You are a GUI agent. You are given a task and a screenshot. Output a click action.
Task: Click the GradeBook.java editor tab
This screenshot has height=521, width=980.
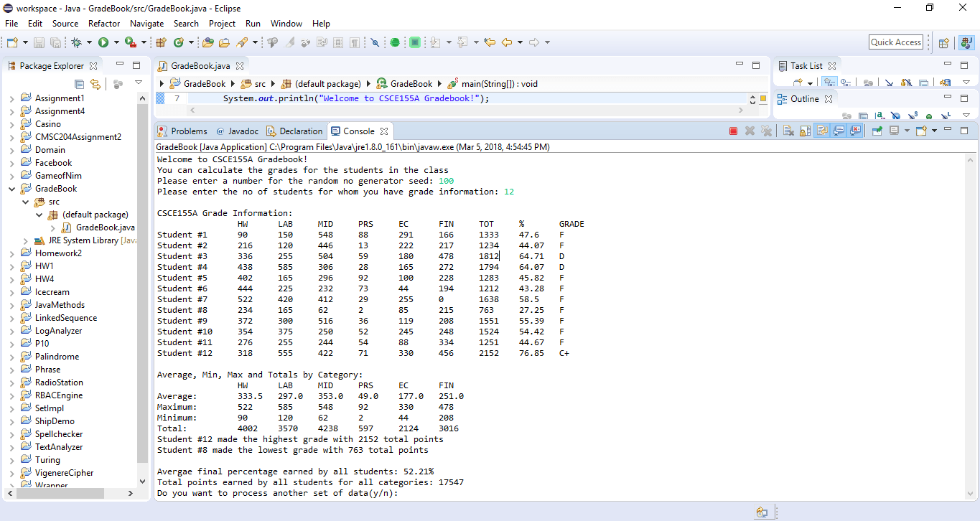point(200,65)
